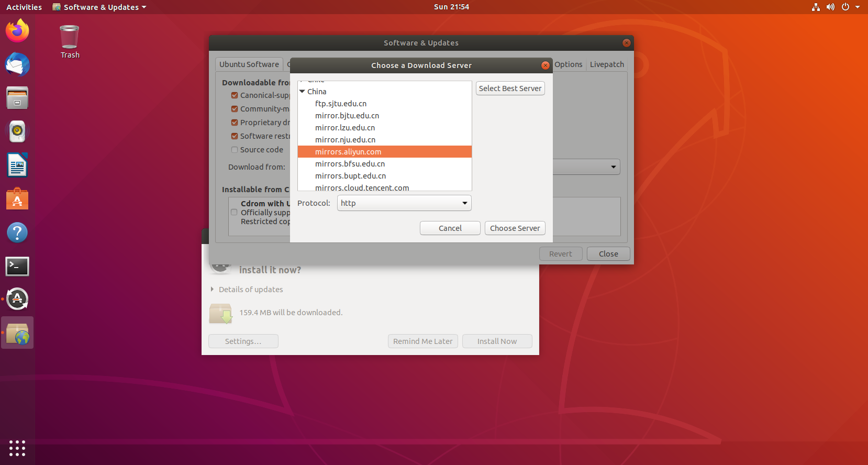Open the system menu arrow in top bar

pyautogui.click(x=858, y=7)
